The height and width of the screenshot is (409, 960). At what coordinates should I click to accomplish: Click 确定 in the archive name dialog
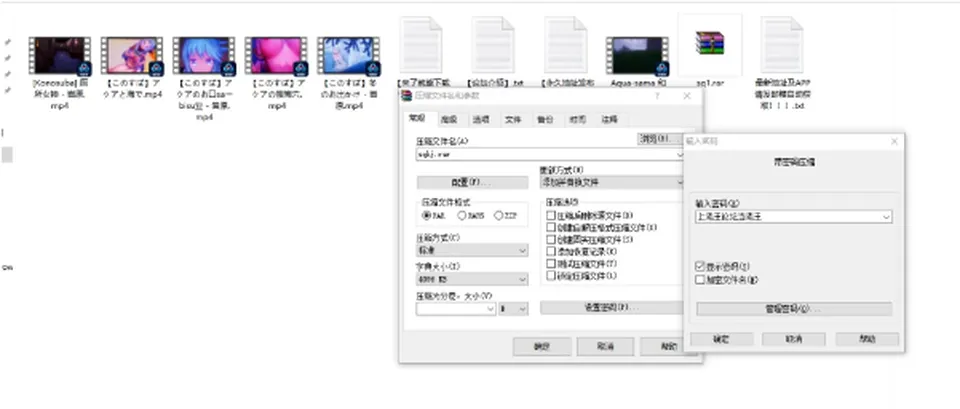(542, 347)
